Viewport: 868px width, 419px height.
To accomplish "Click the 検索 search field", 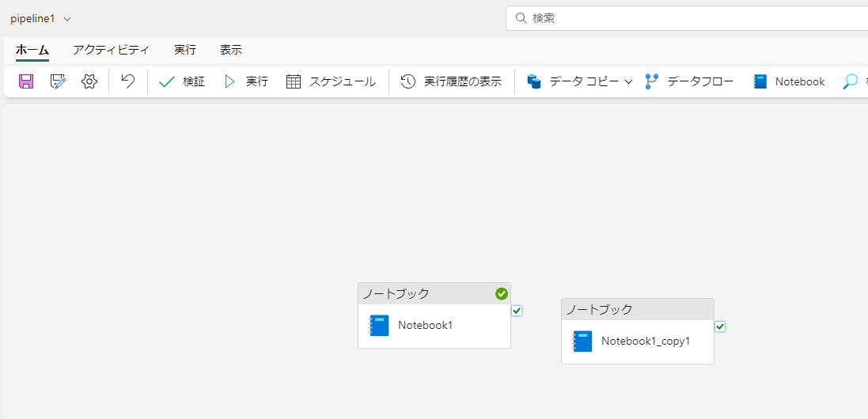I will tap(687, 18).
